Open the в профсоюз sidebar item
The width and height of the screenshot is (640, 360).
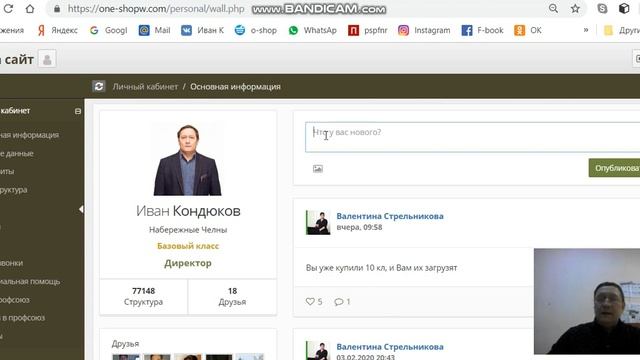click(22, 318)
